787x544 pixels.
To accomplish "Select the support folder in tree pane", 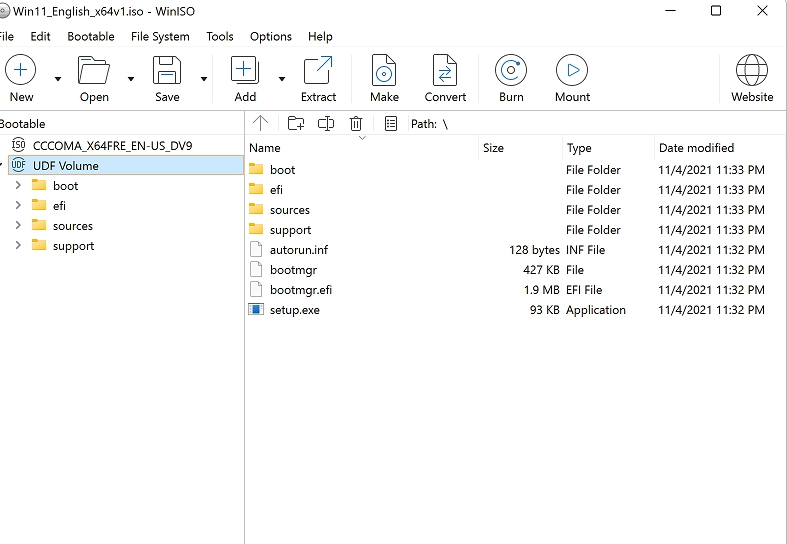I will point(73,246).
